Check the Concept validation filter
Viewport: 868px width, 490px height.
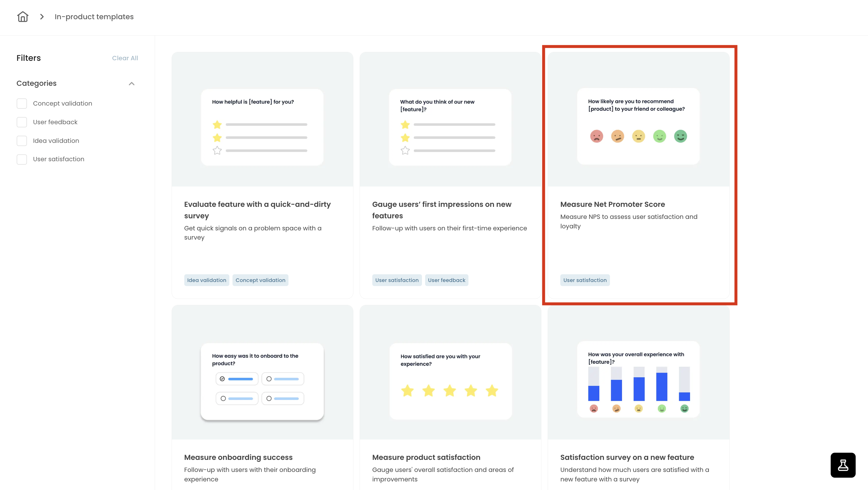22,103
